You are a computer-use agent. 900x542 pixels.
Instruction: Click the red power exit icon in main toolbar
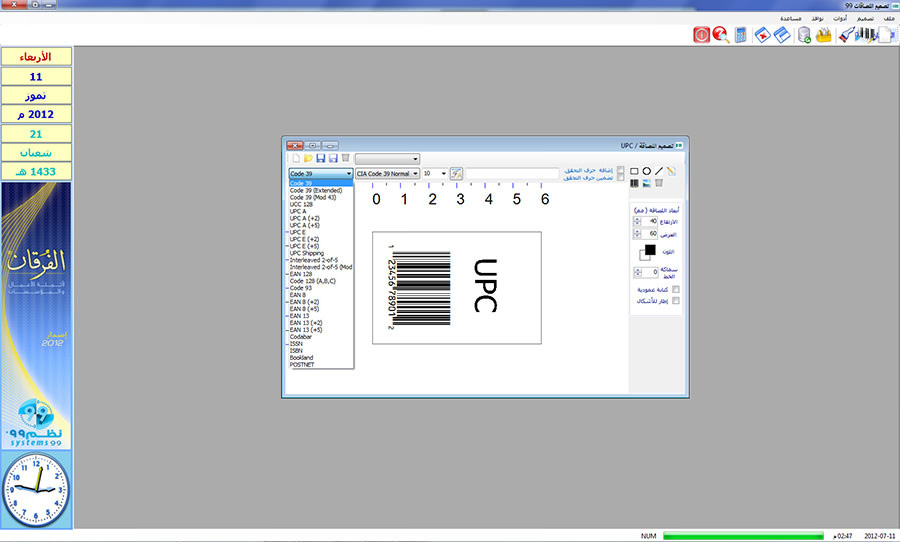(701, 35)
